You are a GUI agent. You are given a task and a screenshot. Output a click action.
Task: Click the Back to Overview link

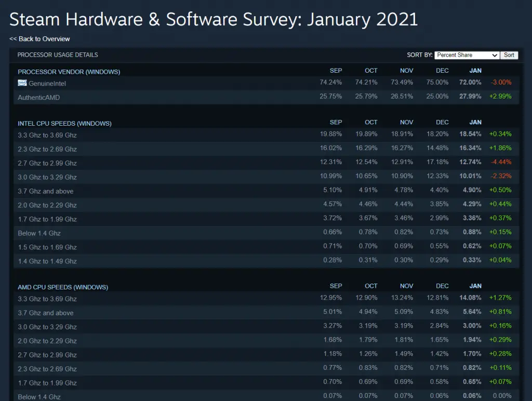click(39, 39)
